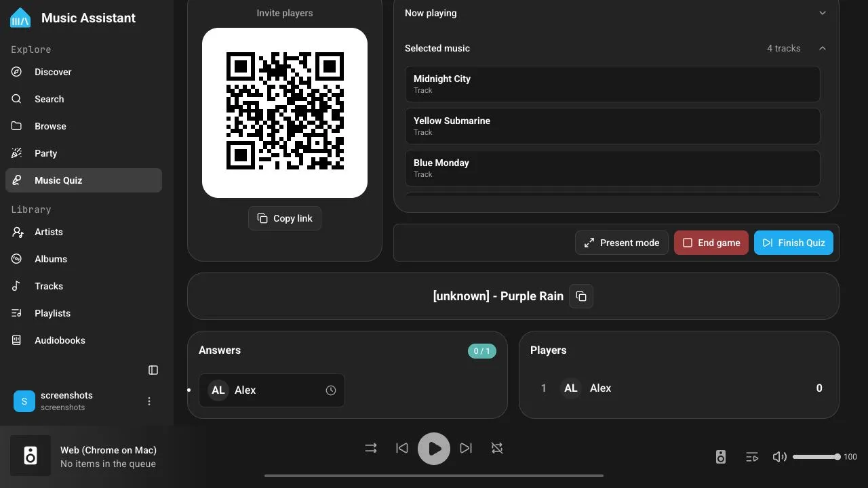Open the queue list icon

coord(751,457)
